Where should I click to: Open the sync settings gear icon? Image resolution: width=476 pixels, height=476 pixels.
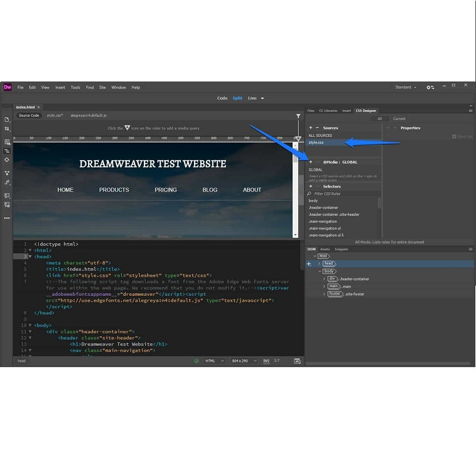(x=430, y=87)
